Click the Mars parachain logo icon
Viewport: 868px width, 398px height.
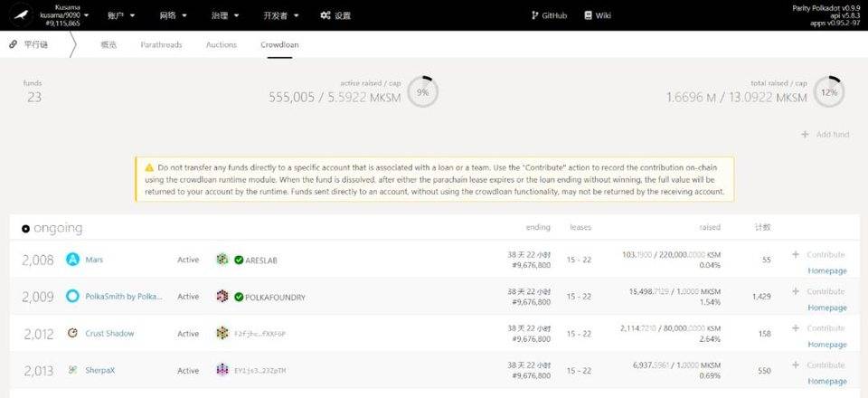coord(73,259)
